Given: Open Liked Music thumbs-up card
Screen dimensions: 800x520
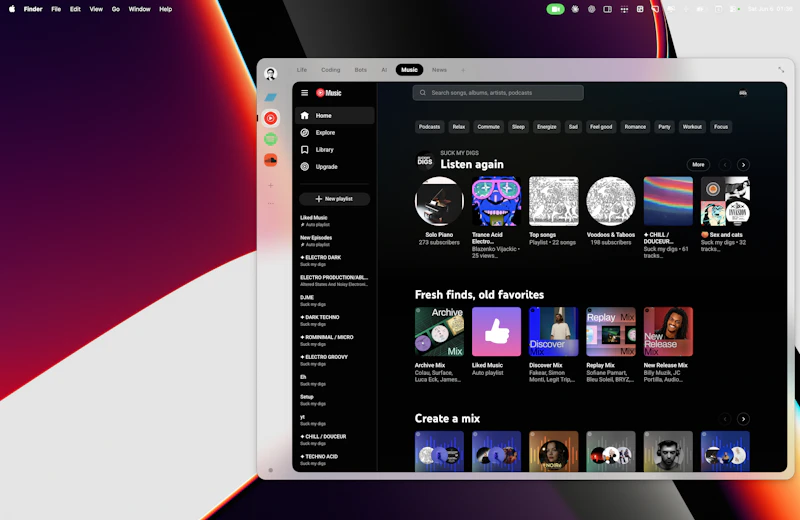Looking at the screenshot, I should click(496, 331).
